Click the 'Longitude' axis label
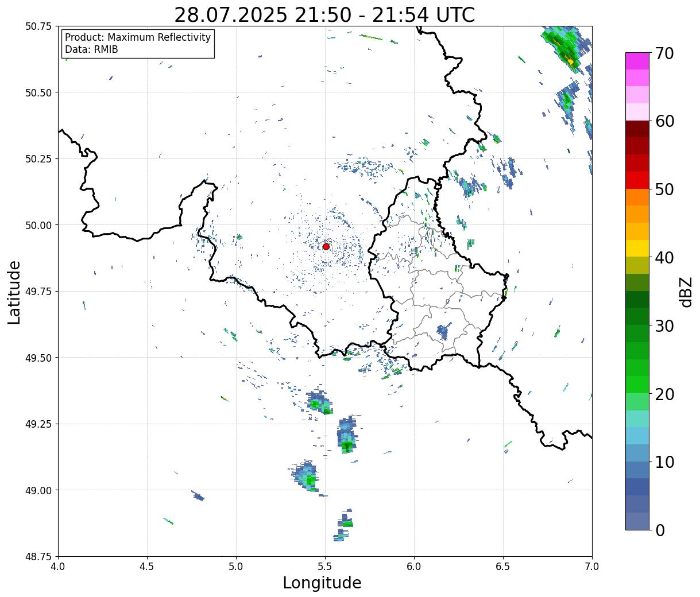The width and height of the screenshot is (700, 597). [x=322, y=583]
